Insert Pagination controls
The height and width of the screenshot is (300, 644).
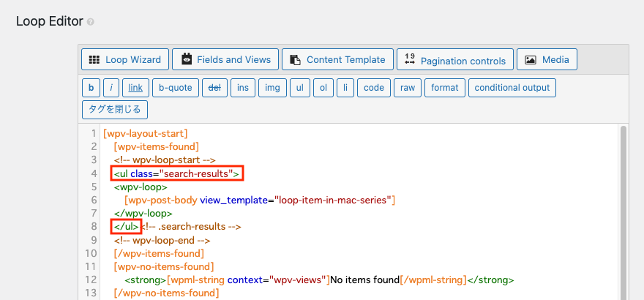pyautogui.click(x=454, y=60)
